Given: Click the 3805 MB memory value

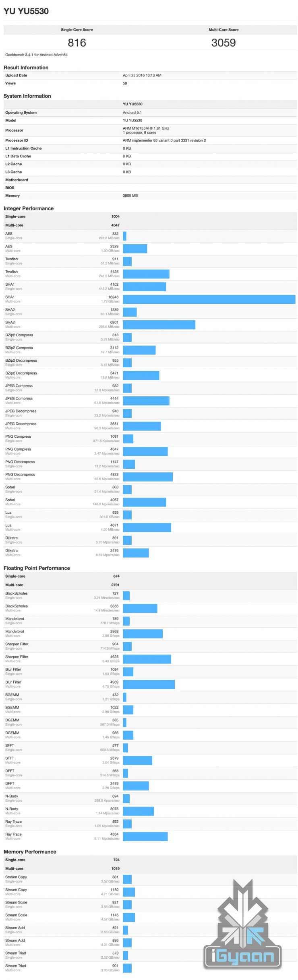Looking at the screenshot, I should [x=130, y=196].
